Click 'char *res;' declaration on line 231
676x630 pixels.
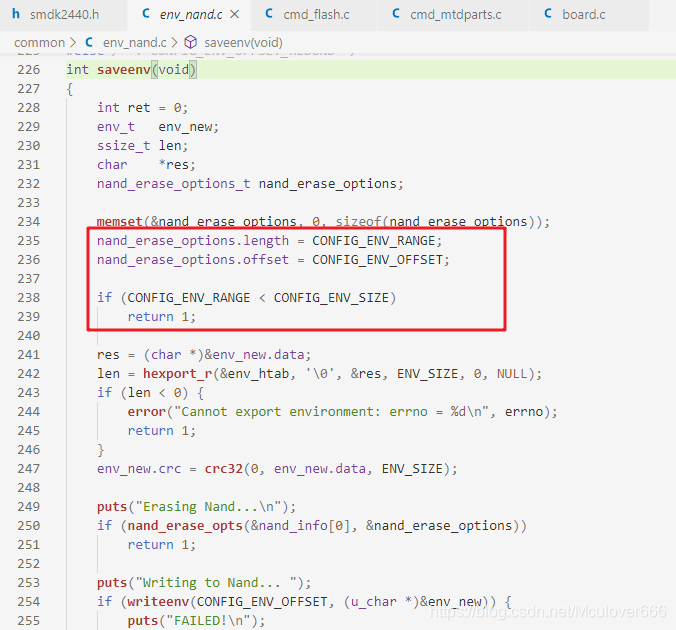(x=147, y=165)
